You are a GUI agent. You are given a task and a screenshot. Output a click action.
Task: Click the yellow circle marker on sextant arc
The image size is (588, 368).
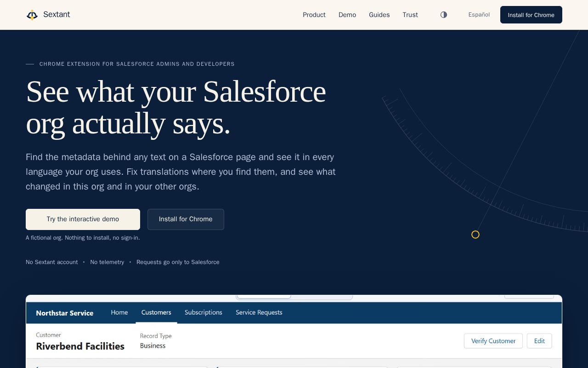[475, 235]
